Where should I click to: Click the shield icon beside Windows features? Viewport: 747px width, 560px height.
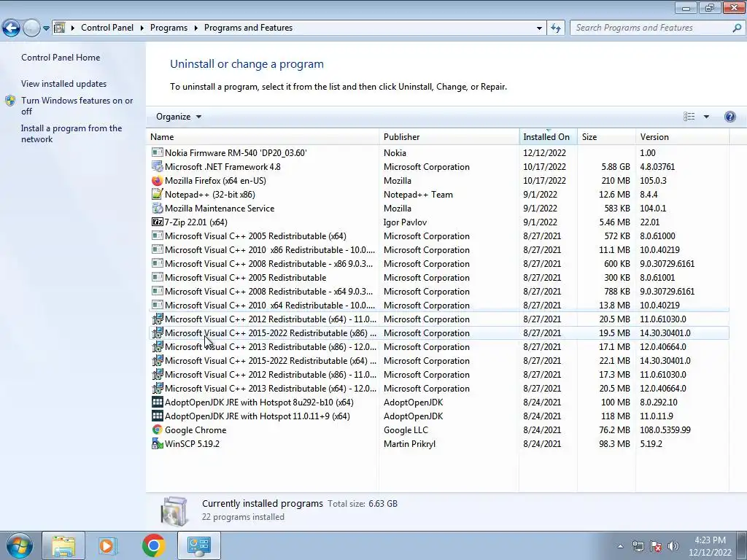click(10, 101)
